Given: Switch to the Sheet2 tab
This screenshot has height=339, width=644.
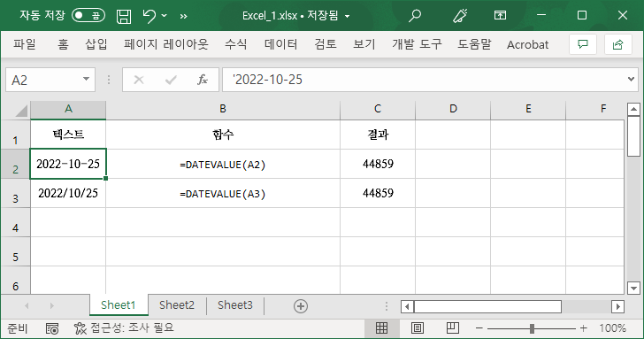Looking at the screenshot, I should point(177,305).
